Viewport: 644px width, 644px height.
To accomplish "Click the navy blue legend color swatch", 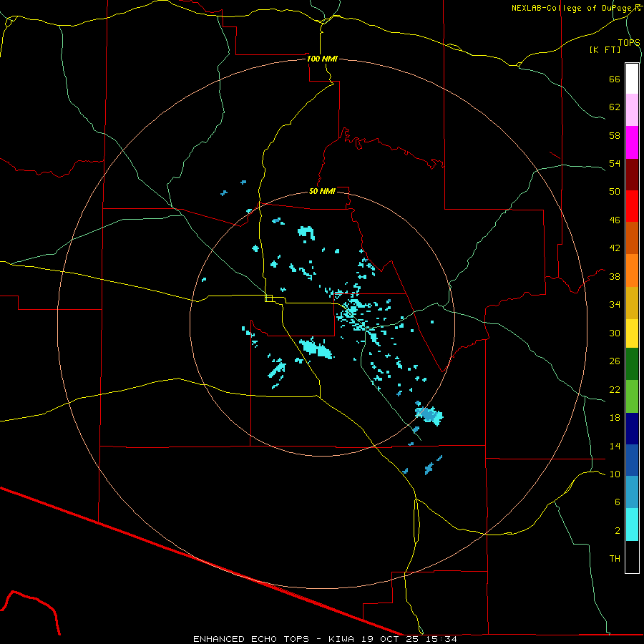I will pos(632,429).
